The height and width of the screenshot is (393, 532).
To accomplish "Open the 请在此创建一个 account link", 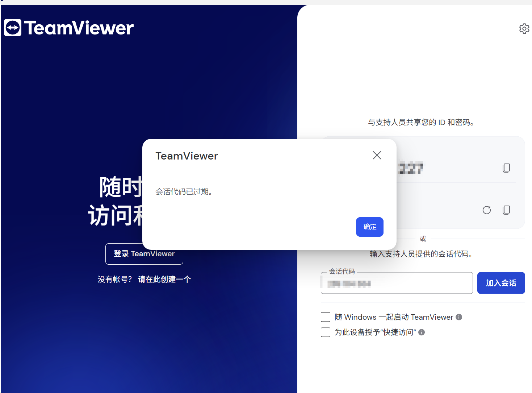I will click(x=164, y=279).
